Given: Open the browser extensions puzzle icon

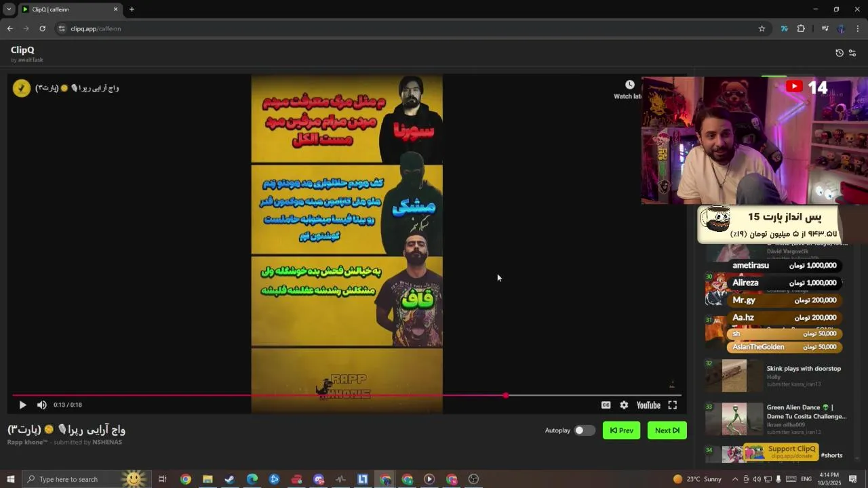Looking at the screenshot, I should pyautogui.click(x=801, y=28).
